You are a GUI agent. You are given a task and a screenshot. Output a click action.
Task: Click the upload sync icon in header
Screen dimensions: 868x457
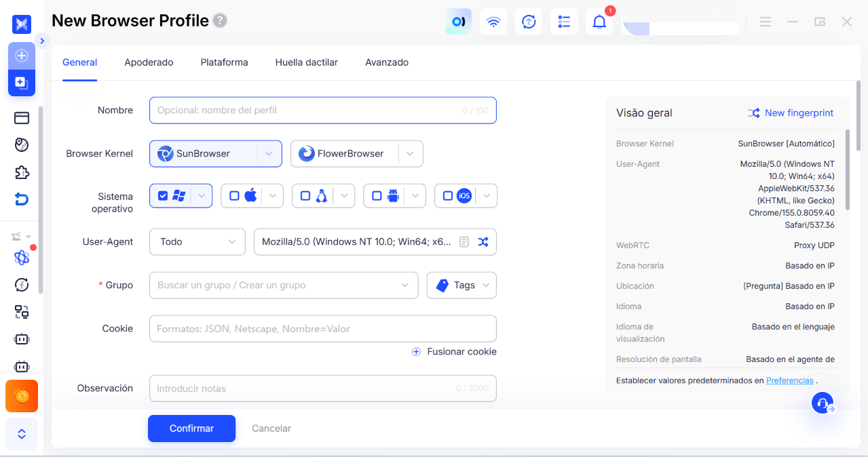click(x=529, y=22)
